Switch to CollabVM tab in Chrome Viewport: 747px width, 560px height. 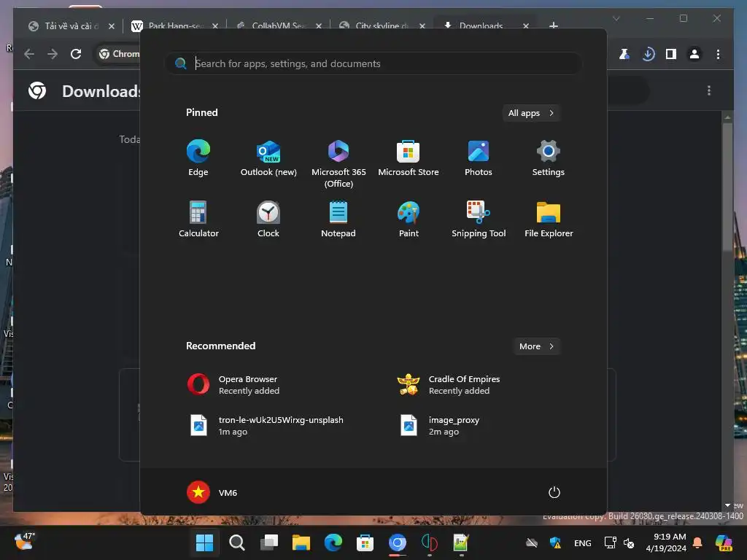(278, 26)
